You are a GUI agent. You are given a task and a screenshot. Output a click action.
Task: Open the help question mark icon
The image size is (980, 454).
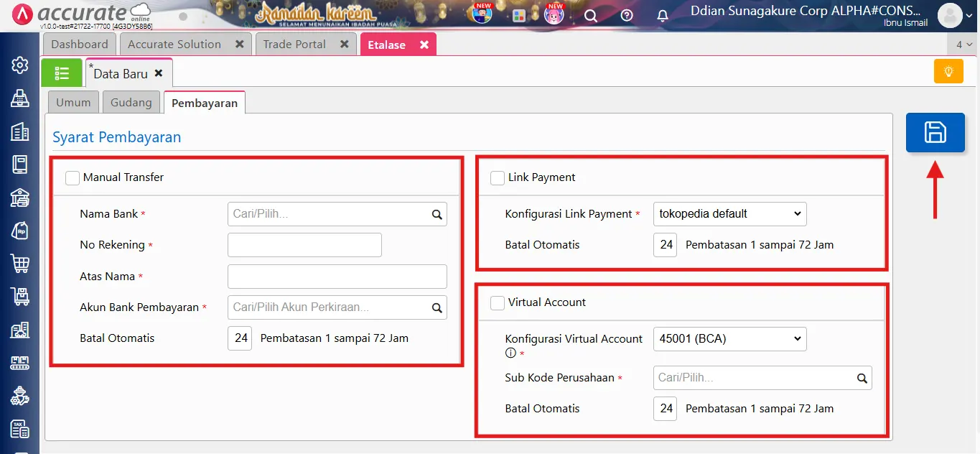tap(625, 15)
